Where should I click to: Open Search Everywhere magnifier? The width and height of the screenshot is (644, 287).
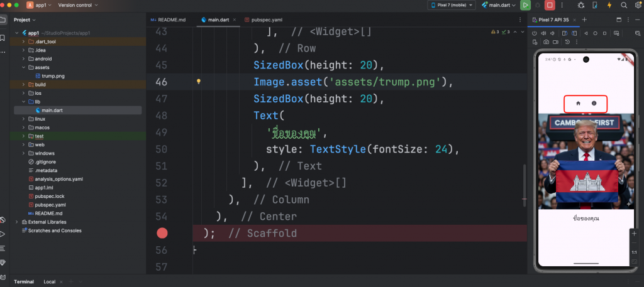tap(624, 5)
